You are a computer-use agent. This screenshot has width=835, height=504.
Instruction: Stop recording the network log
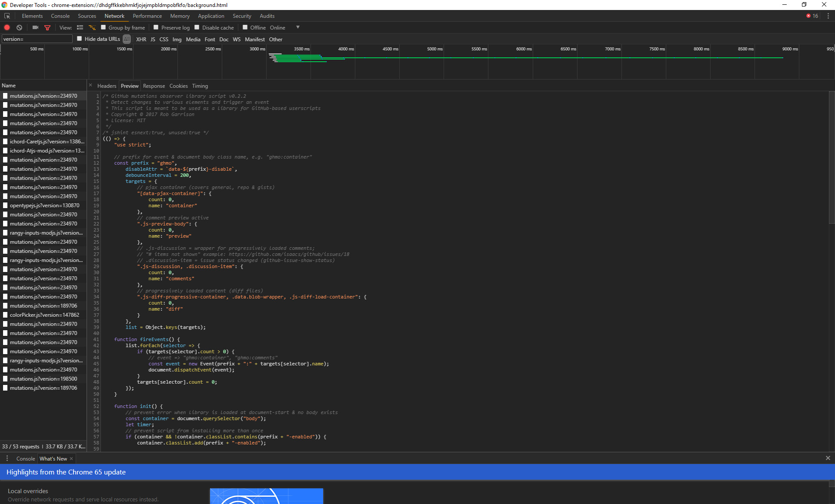coord(7,27)
